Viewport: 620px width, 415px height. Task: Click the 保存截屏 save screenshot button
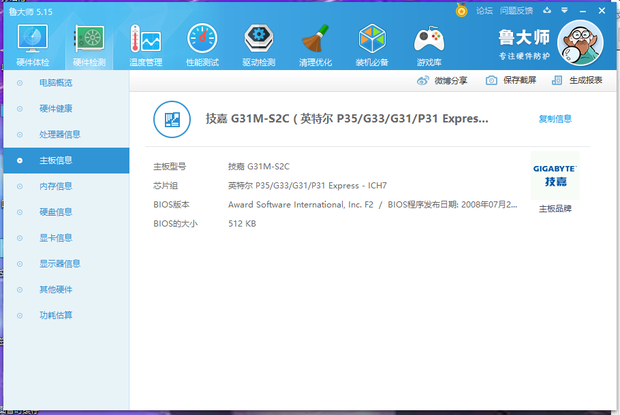(x=511, y=80)
